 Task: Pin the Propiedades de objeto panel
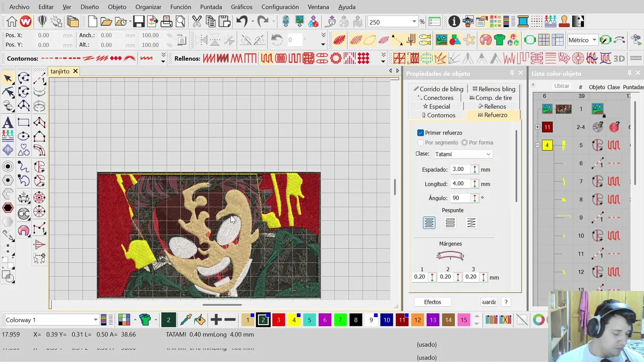512,73
